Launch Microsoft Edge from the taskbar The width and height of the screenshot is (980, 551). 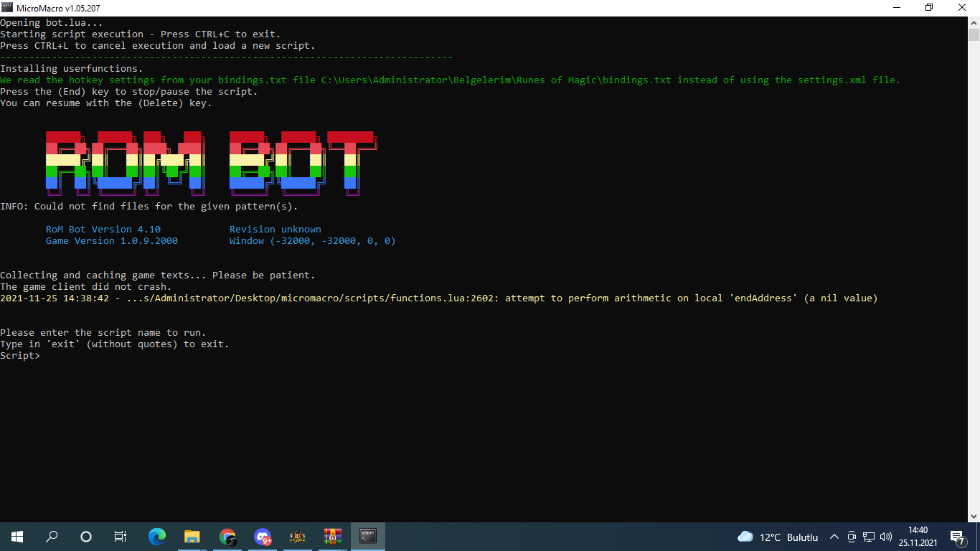click(156, 537)
